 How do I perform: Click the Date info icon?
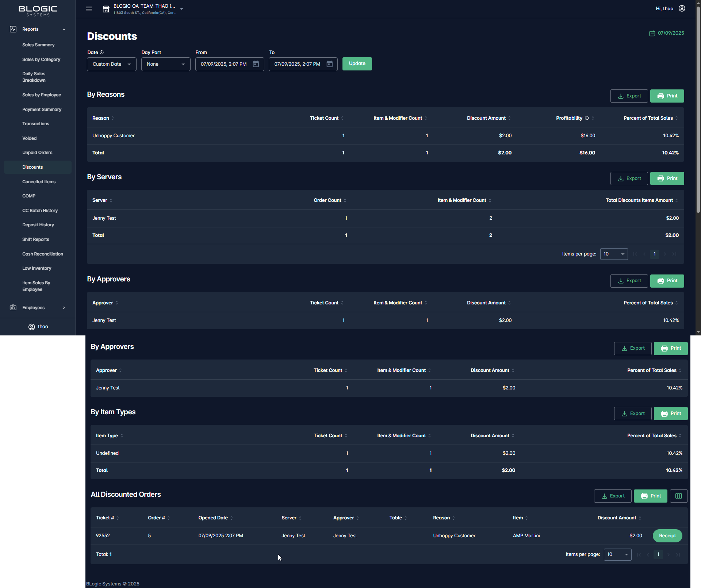pyautogui.click(x=101, y=53)
